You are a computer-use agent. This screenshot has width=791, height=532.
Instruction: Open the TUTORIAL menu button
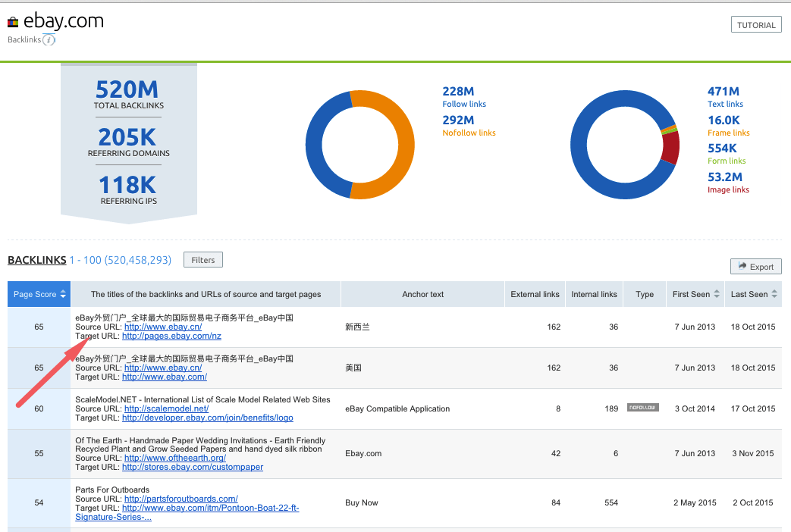(755, 23)
